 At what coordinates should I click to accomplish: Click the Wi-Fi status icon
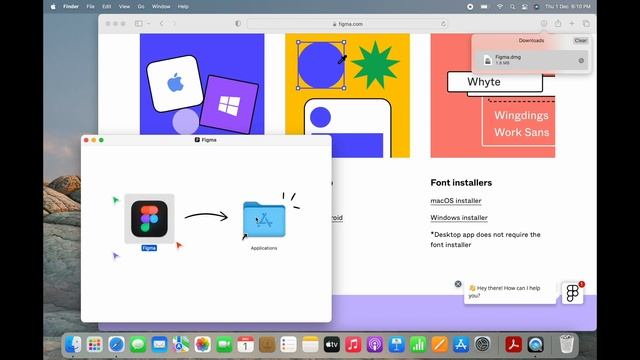click(x=500, y=7)
